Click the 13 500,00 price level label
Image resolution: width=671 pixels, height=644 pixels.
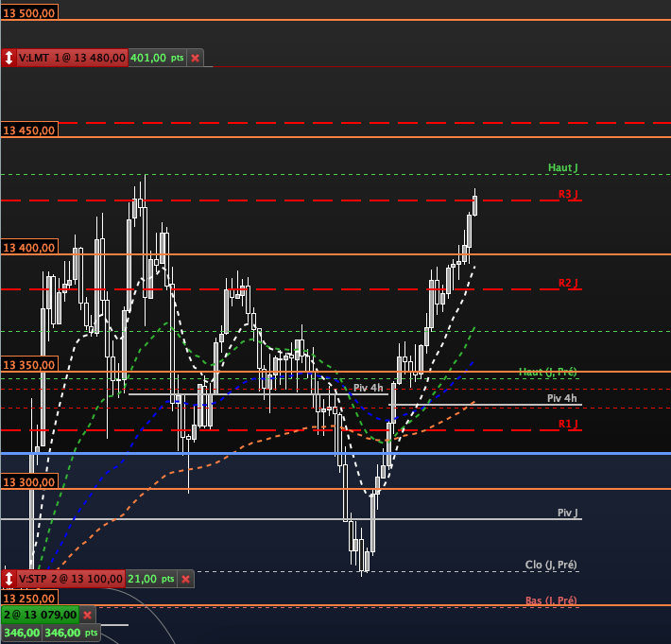(29, 13)
